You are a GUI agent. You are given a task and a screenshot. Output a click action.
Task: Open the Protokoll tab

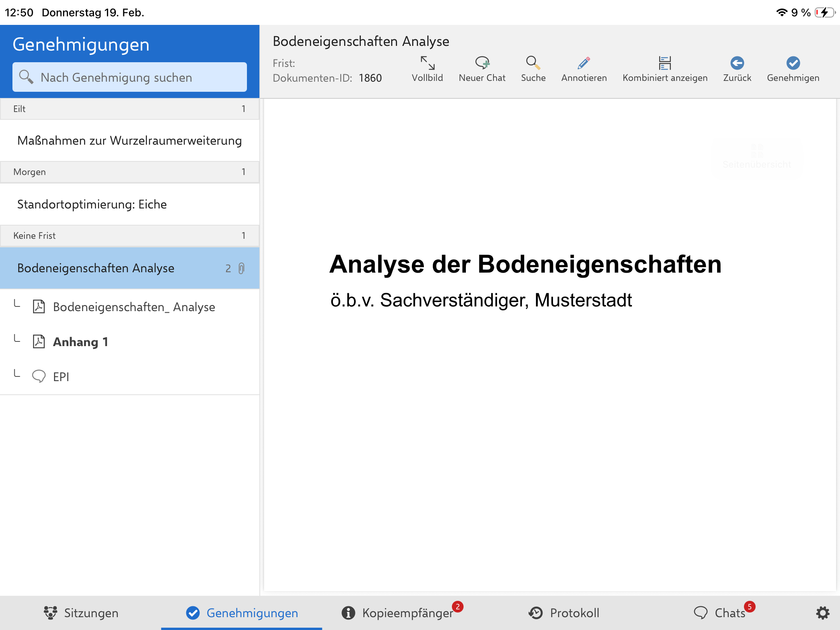(x=564, y=613)
